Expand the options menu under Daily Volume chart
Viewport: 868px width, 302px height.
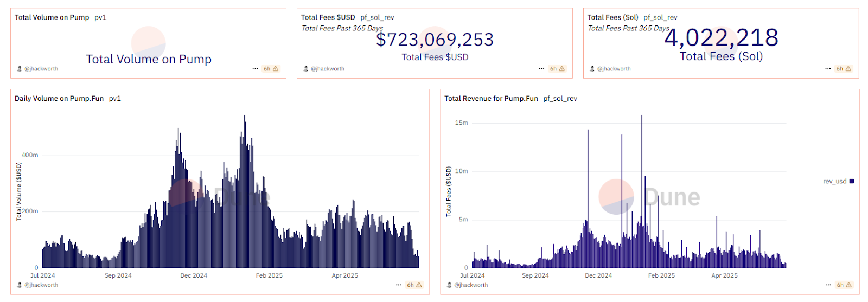399,285
